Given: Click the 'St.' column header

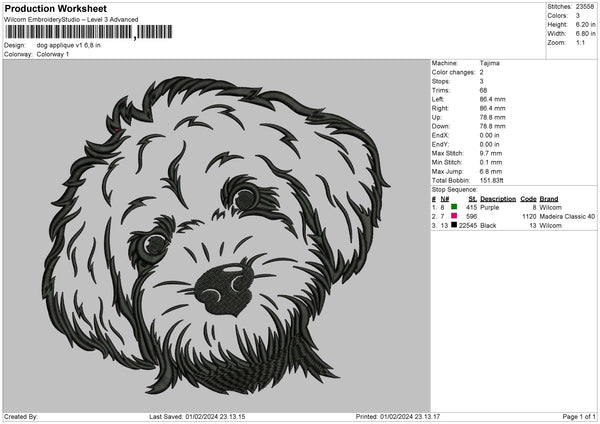Looking at the screenshot, I should click(473, 199).
